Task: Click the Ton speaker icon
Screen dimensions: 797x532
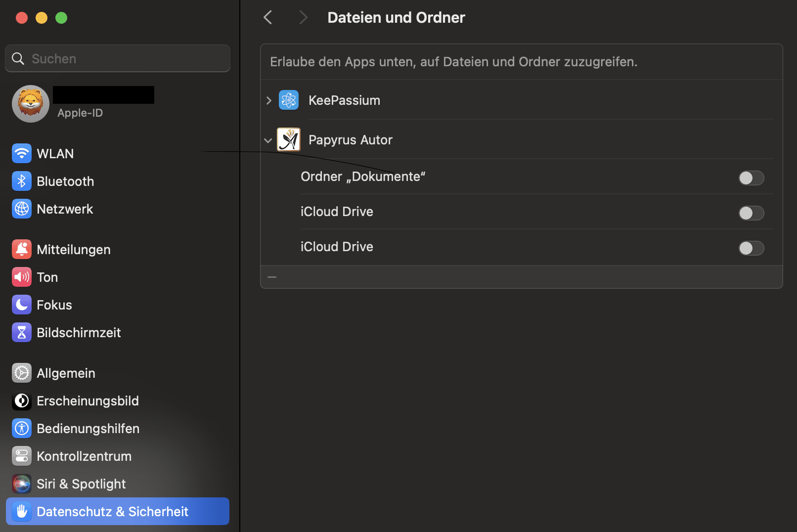Action: click(x=21, y=277)
